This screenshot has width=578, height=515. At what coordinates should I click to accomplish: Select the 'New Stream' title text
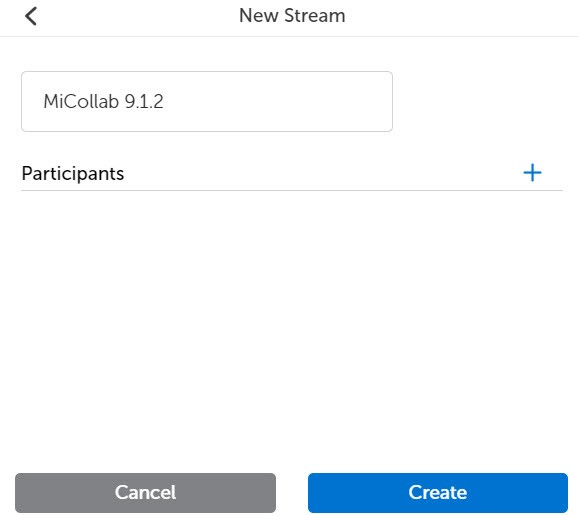292,16
